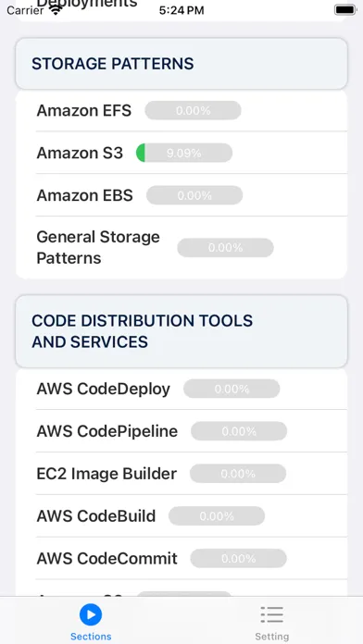363x644 pixels.
Task: Click the Amazon S3 9.09% progress bar
Action: tap(184, 153)
